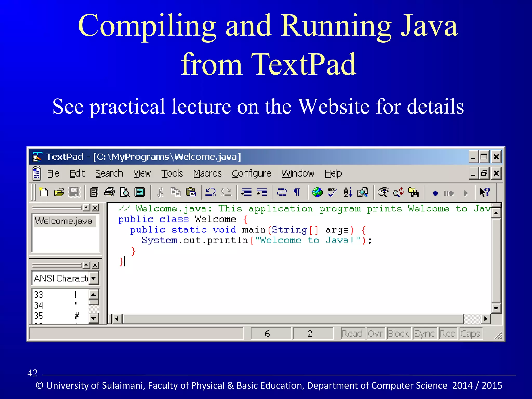
Task: Open the Macros menu
Action: click(207, 173)
